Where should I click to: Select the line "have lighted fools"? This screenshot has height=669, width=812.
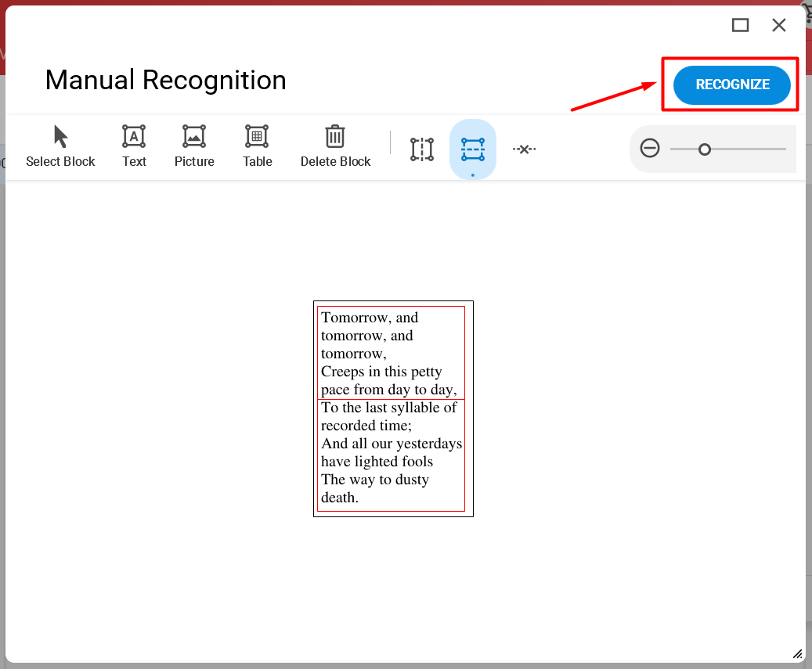tap(377, 462)
